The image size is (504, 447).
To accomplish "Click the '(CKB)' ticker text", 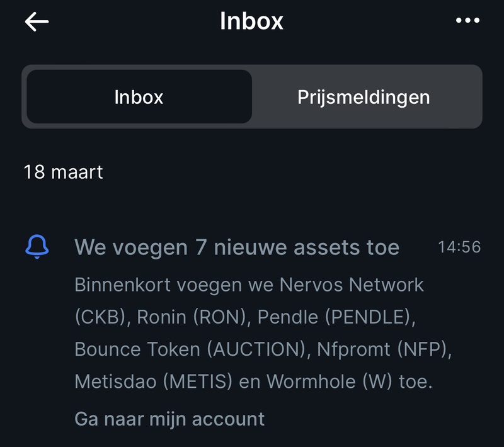I will point(102,317).
